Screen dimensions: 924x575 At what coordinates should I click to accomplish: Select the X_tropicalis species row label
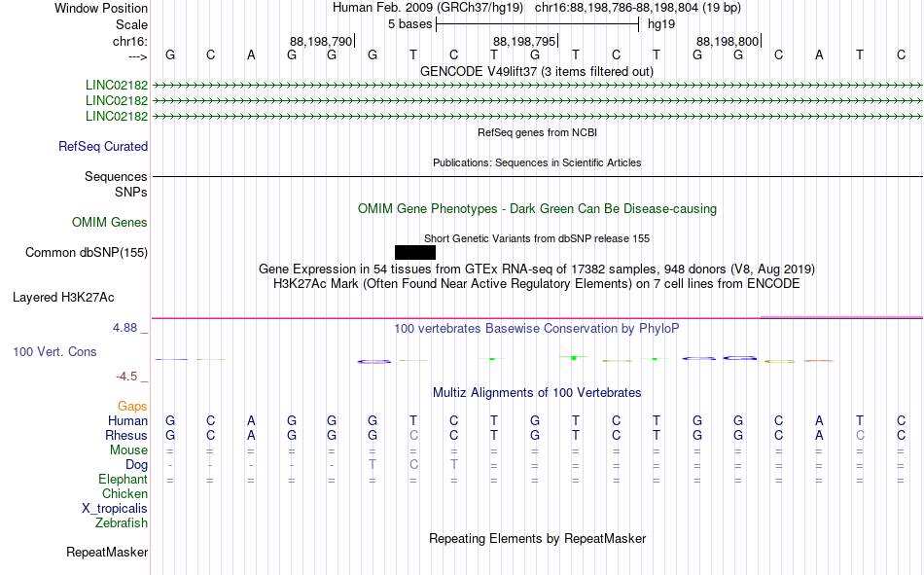(x=115, y=509)
